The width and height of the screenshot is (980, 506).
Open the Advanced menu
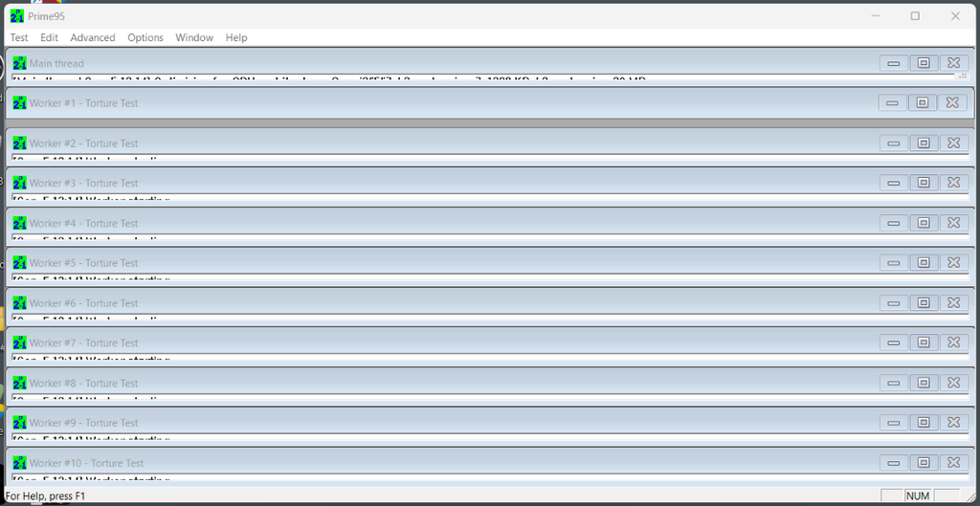coord(93,37)
